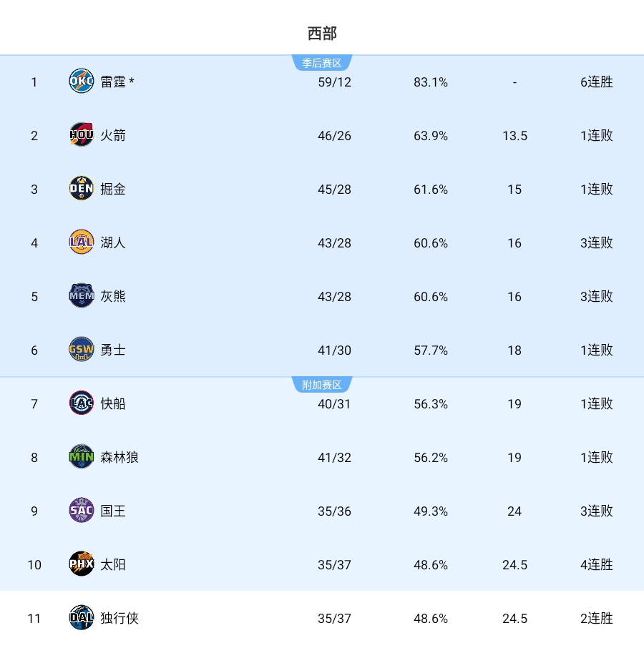Click the Timberwolves MIN logo
644x648 pixels.
tap(82, 457)
